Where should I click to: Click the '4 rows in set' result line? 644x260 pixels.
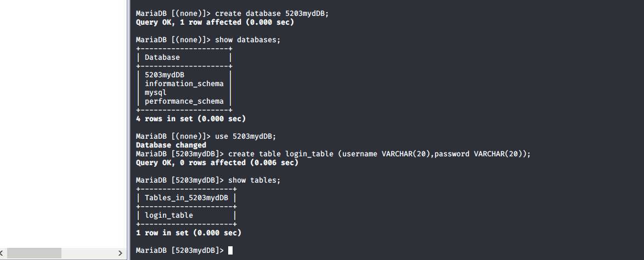pos(190,118)
